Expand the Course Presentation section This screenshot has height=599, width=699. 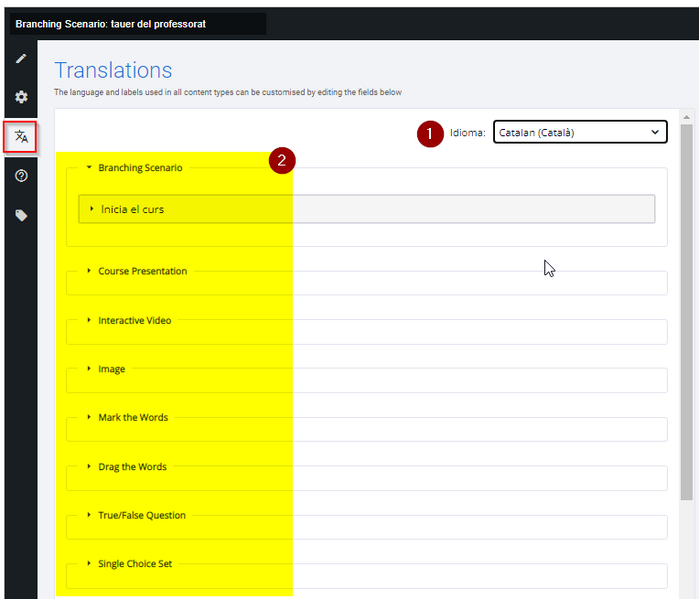[137, 271]
